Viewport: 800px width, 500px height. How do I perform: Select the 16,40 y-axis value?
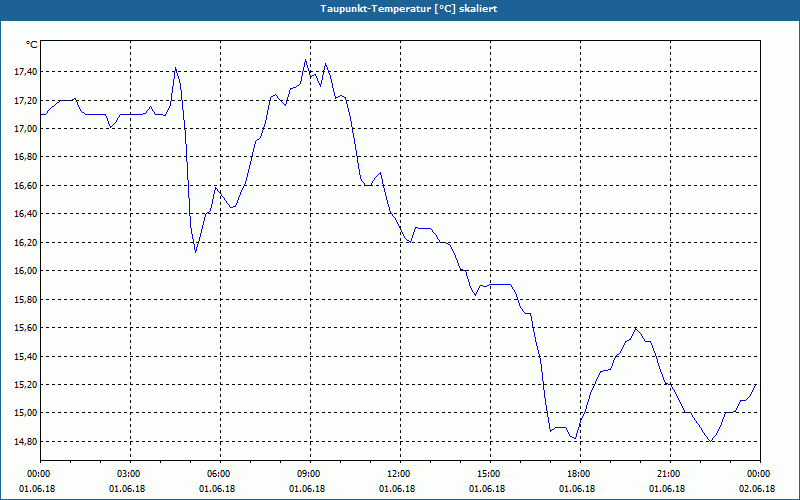(x=24, y=214)
